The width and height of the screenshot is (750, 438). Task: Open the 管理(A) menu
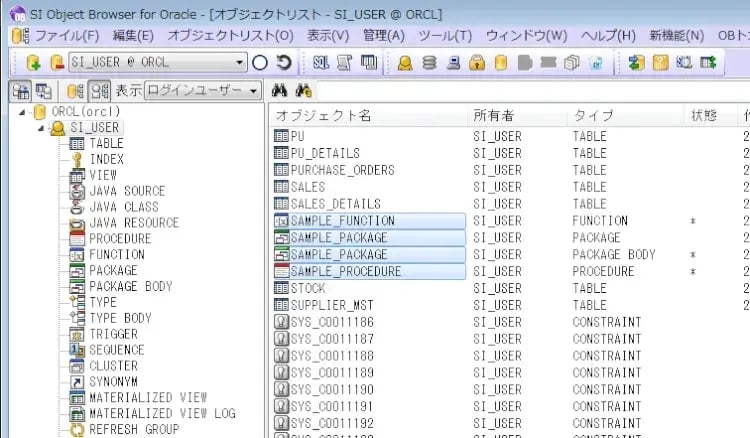pyautogui.click(x=384, y=35)
